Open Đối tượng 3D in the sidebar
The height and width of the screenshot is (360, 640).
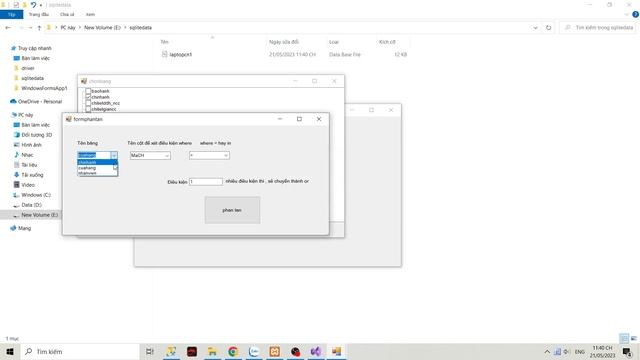coord(36,135)
